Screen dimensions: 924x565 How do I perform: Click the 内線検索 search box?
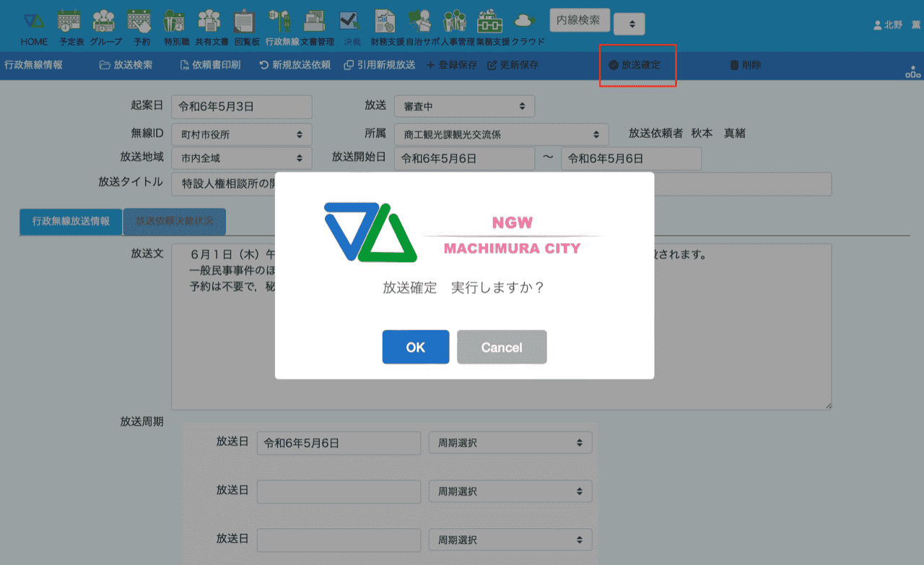[x=579, y=21]
